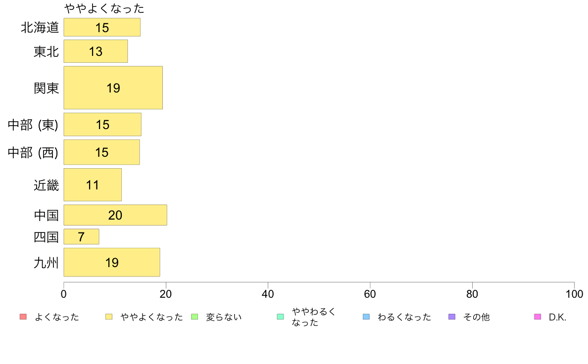Image resolution: width=588 pixels, height=364 pixels.
Task: Select the green 変らない legend swatch
Action: (195, 317)
